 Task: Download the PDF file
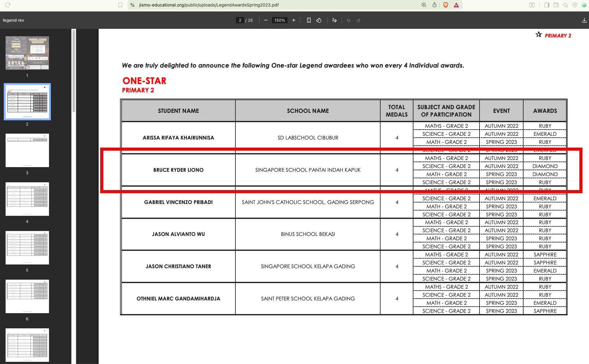584,20
